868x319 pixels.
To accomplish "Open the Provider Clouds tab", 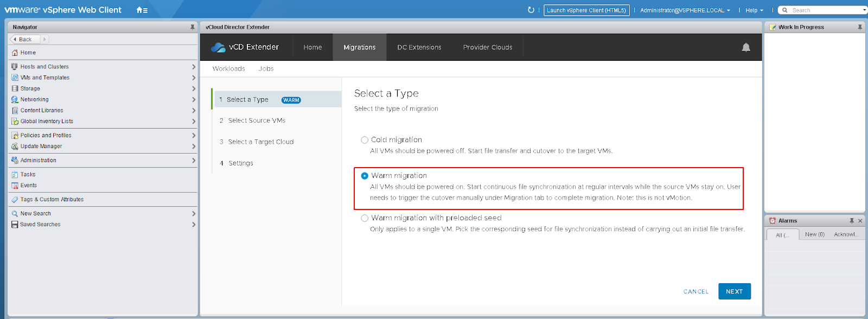I will [x=488, y=47].
